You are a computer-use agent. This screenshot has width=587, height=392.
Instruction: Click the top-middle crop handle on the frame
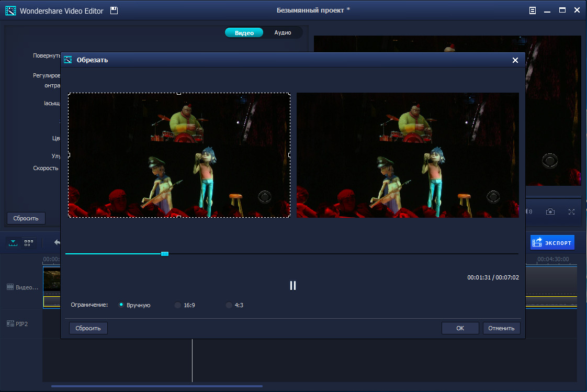click(179, 93)
